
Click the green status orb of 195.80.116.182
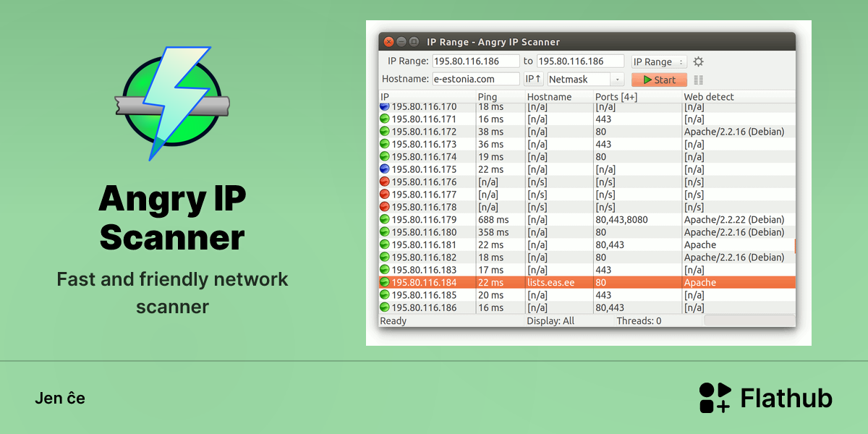384,257
